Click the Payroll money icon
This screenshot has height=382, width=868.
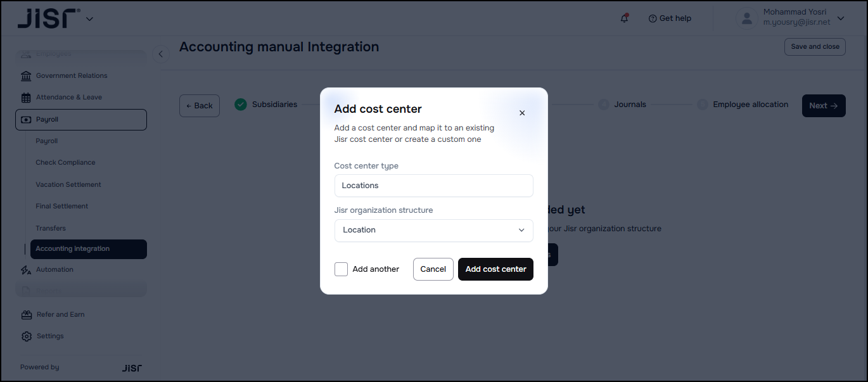[x=26, y=120]
